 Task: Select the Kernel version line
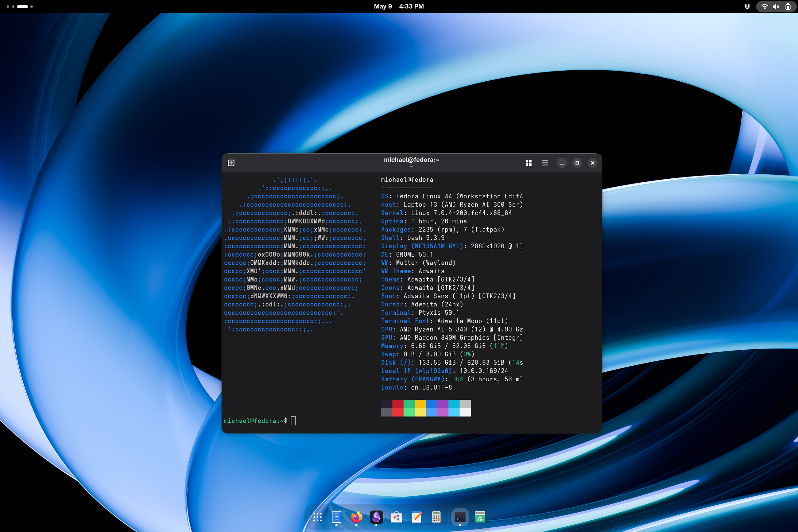(x=446, y=213)
